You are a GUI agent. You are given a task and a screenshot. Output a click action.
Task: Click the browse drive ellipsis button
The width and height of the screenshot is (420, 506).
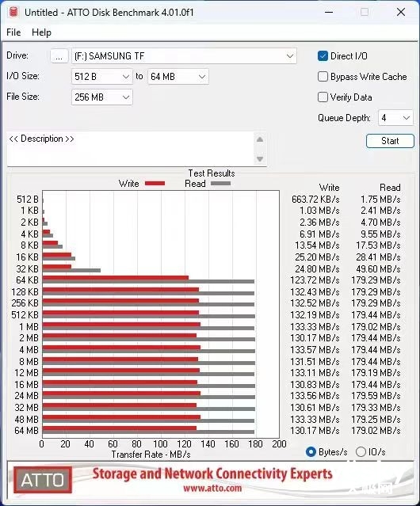(x=59, y=56)
